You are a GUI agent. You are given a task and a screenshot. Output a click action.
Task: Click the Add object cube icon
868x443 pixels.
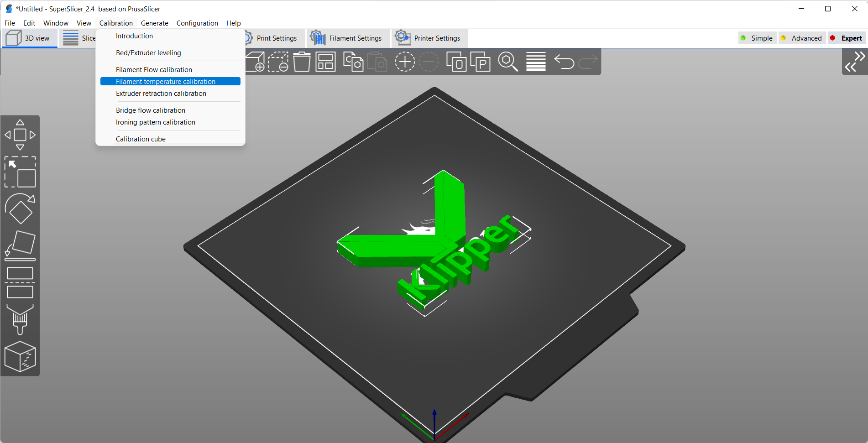[255, 62]
